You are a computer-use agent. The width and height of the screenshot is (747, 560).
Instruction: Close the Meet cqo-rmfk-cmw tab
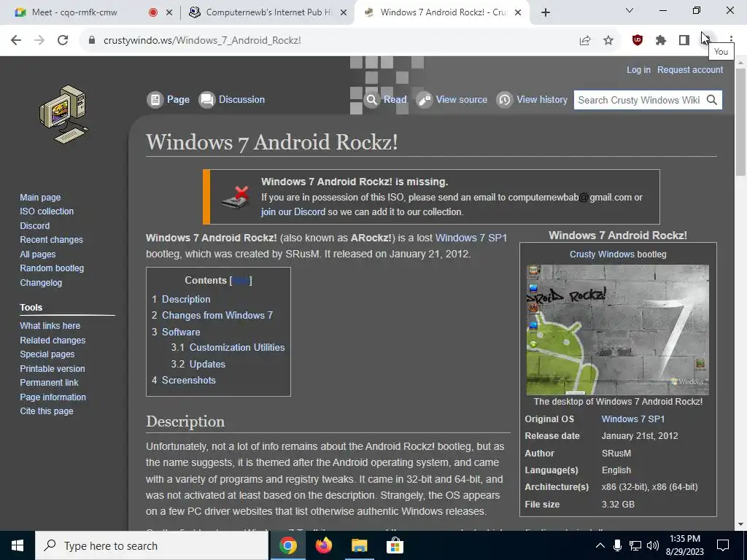point(169,13)
